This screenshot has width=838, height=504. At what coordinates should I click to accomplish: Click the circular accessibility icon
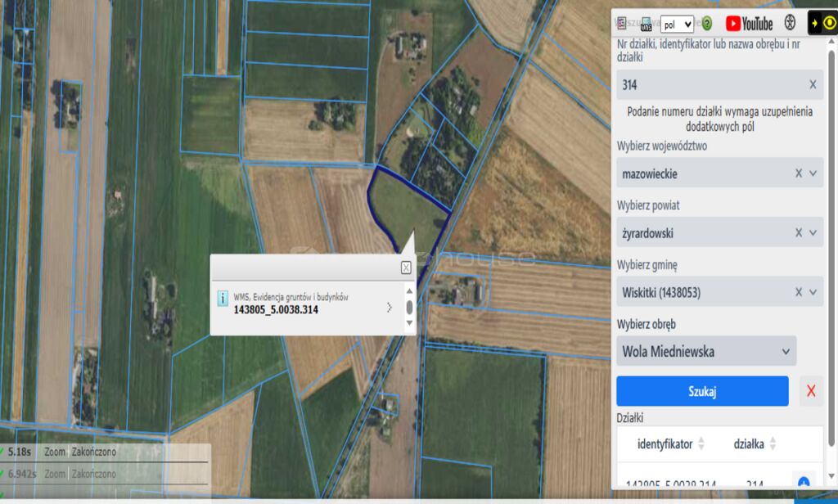click(x=790, y=23)
